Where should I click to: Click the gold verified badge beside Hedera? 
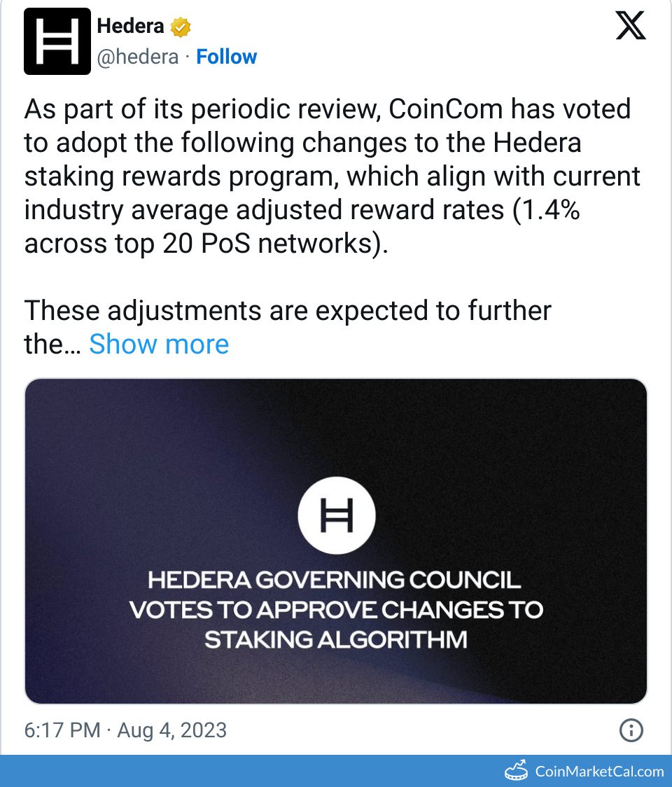pyautogui.click(x=181, y=27)
